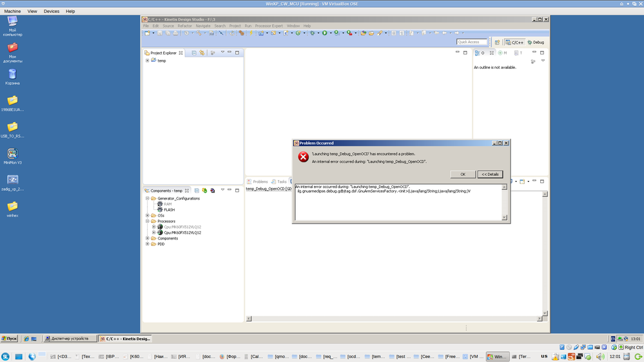Expand the OSs folder node
The height and width of the screenshot is (362, 644).
[148, 216]
